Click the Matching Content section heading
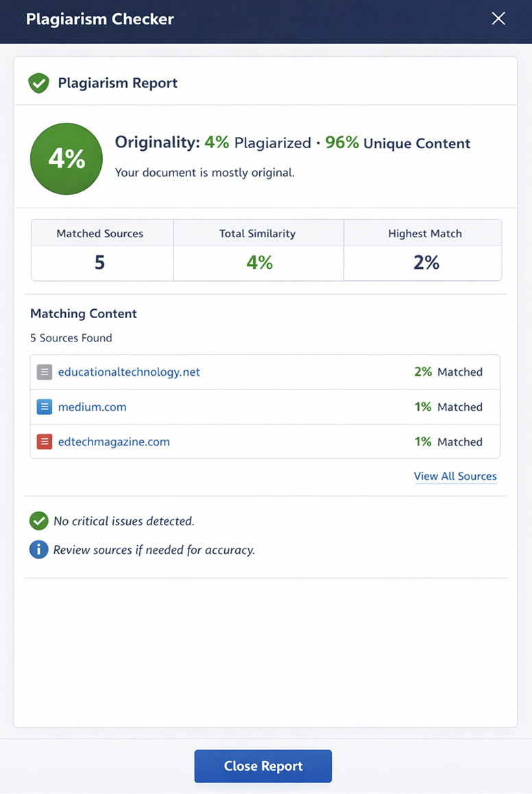This screenshot has height=794, width=532. tap(84, 314)
